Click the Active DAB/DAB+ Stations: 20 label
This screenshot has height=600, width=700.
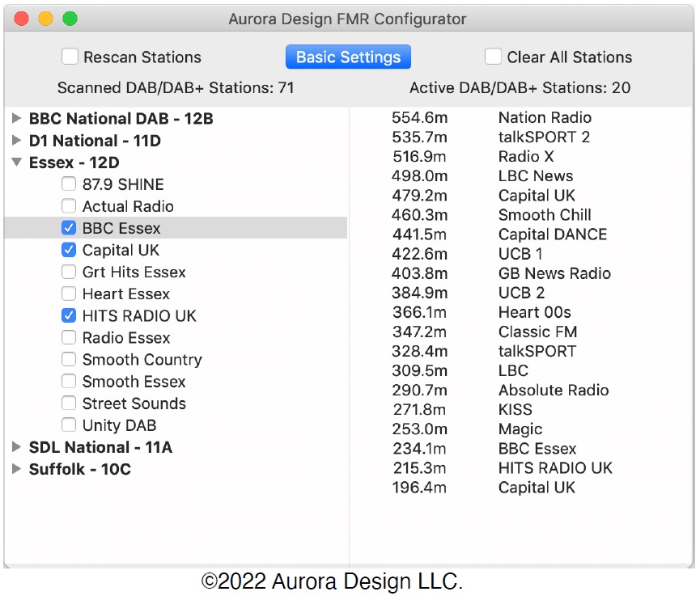[520, 88]
